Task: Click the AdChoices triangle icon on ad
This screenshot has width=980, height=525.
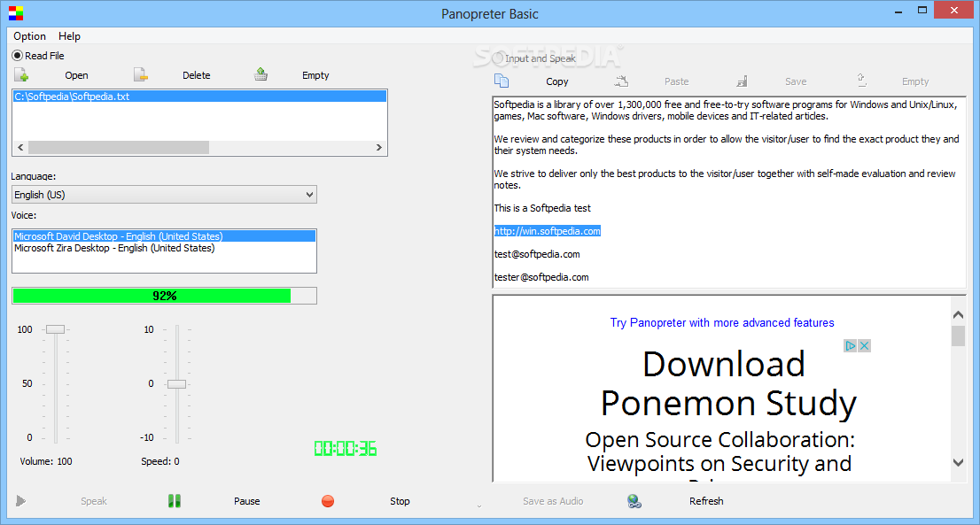Action: tap(850, 346)
